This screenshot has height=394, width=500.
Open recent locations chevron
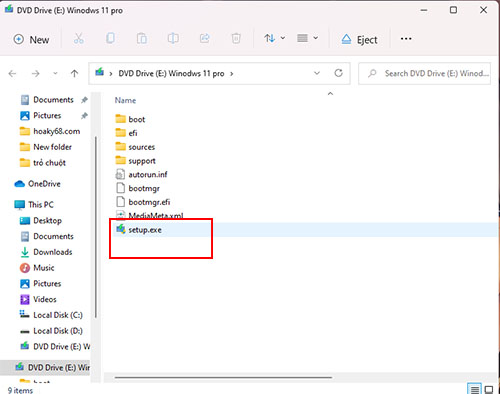55,73
